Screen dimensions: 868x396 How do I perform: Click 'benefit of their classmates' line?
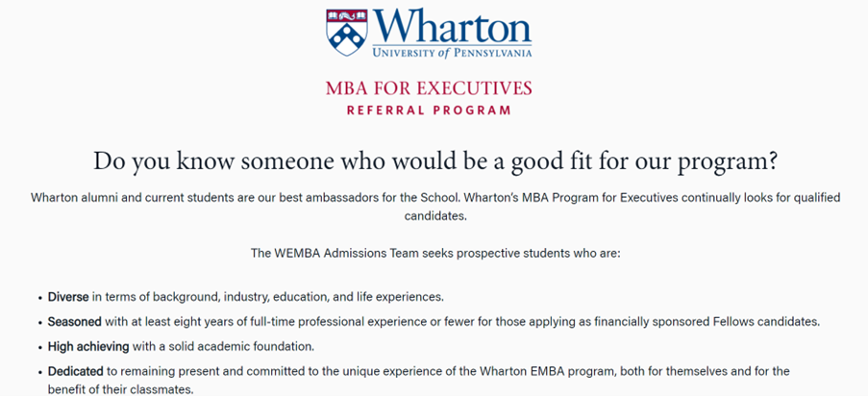121,389
